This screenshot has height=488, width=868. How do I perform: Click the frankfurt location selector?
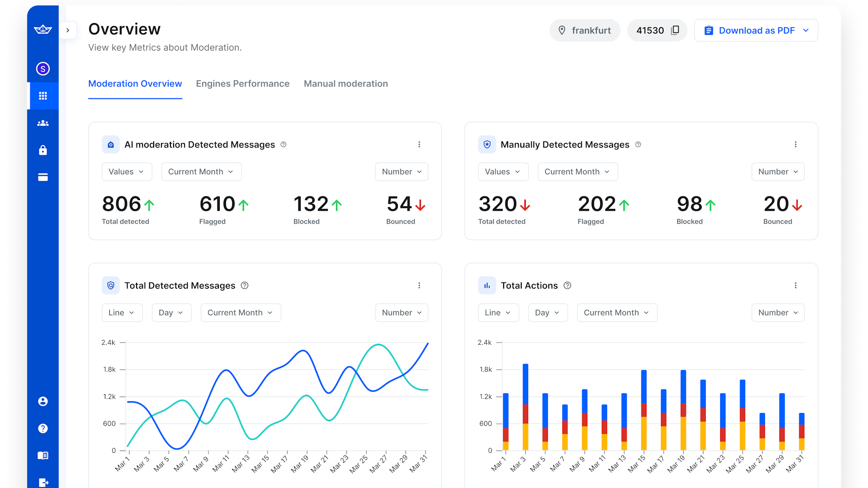585,30
